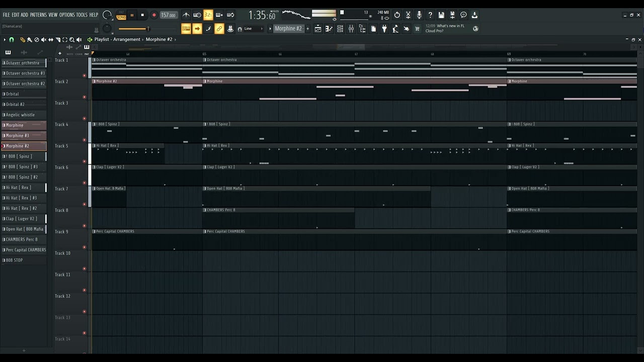The height and width of the screenshot is (362, 644).
Task: Select the Zoom tool in playlist
Action: point(72,39)
